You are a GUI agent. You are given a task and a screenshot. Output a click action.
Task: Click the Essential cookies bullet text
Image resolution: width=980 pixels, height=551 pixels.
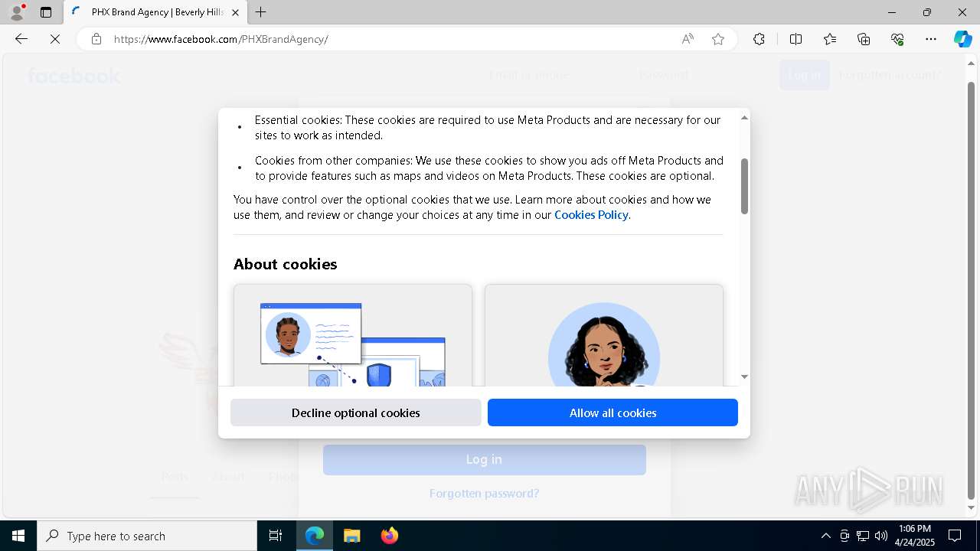pyautogui.click(x=488, y=128)
